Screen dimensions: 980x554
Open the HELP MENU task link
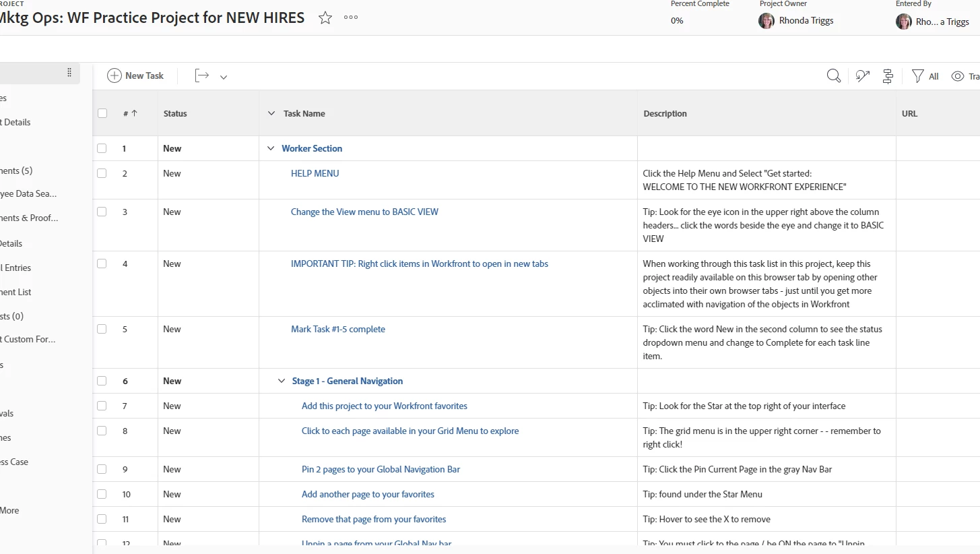pos(315,173)
